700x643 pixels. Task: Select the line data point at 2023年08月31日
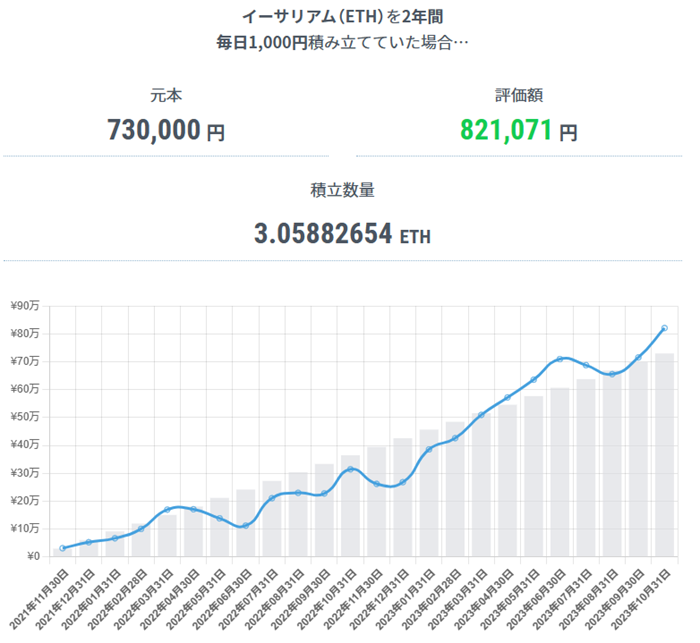click(x=612, y=374)
